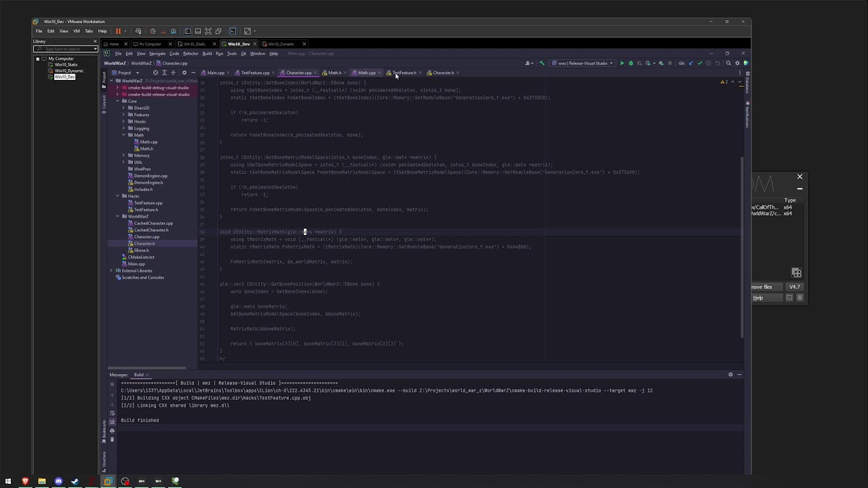
Task: Open CachedCharacter.cpp in project tree
Action: pos(153,223)
